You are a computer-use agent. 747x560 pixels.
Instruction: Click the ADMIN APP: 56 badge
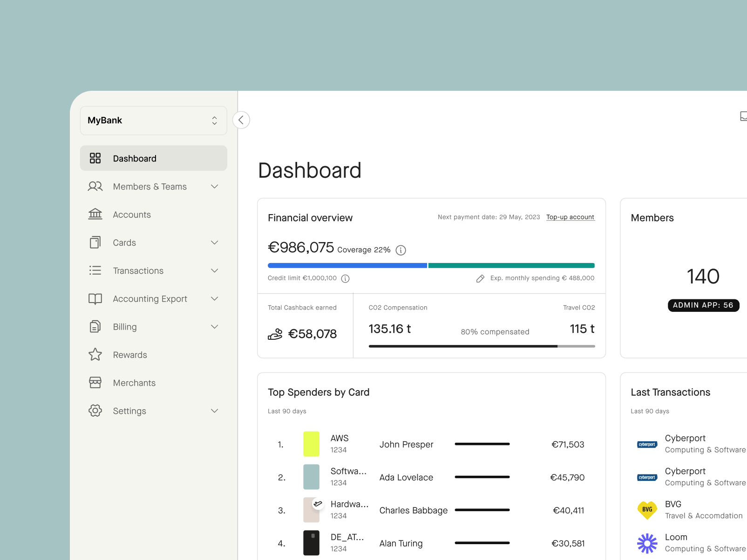click(x=703, y=305)
